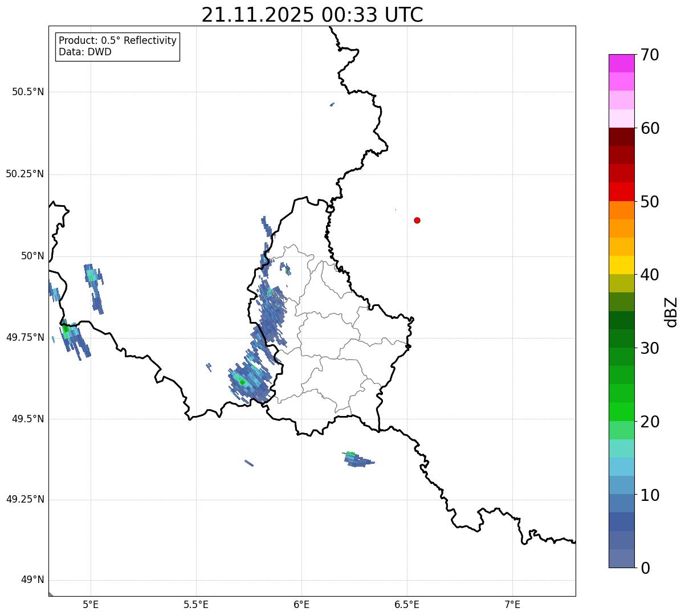Click the longitude label 6°E
The width and height of the screenshot is (685, 616).
(301, 604)
